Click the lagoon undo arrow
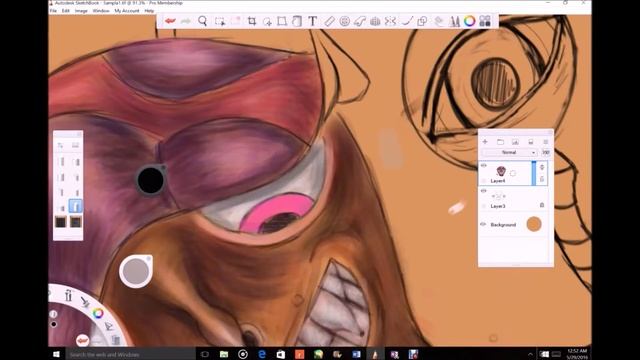The image size is (640, 360). coord(82,339)
